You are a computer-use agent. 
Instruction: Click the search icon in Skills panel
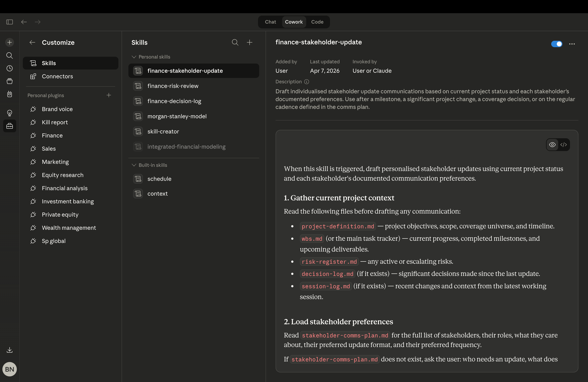pos(235,42)
